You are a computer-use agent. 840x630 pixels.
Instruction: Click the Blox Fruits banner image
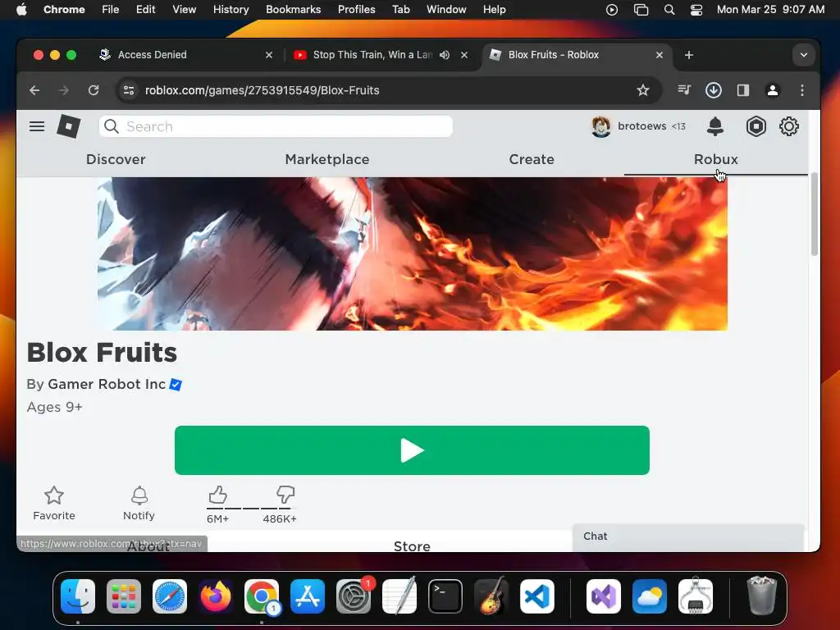(x=413, y=253)
